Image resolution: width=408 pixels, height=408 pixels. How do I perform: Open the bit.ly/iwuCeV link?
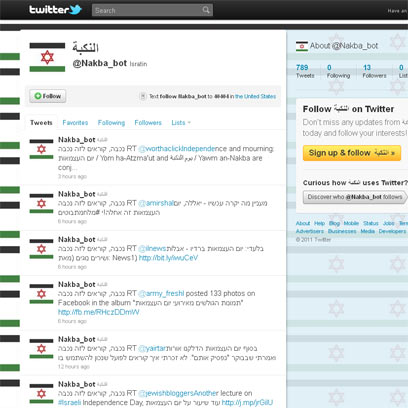[x=168, y=258]
